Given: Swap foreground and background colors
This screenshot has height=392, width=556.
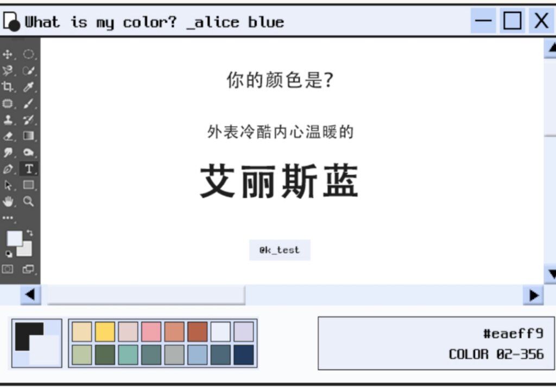Looking at the screenshot, I should pos(30,233).
